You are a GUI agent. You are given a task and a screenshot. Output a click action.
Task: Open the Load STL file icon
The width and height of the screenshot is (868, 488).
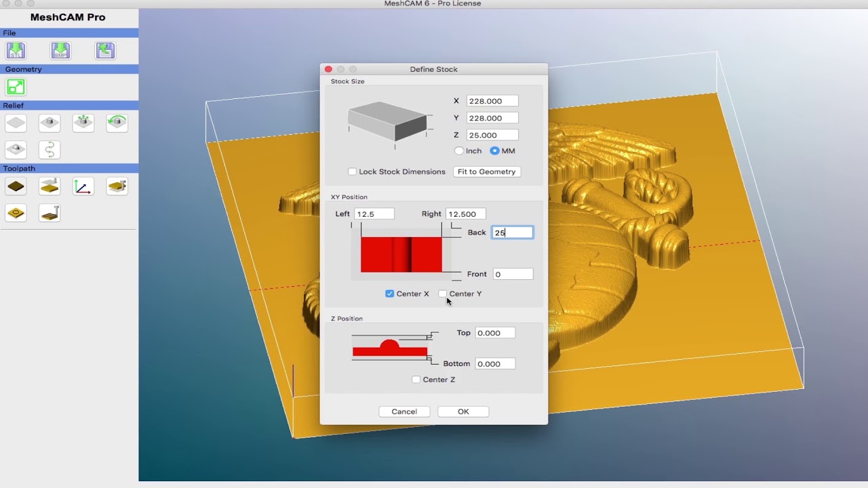pyautogui.click(x=16, y=51)
